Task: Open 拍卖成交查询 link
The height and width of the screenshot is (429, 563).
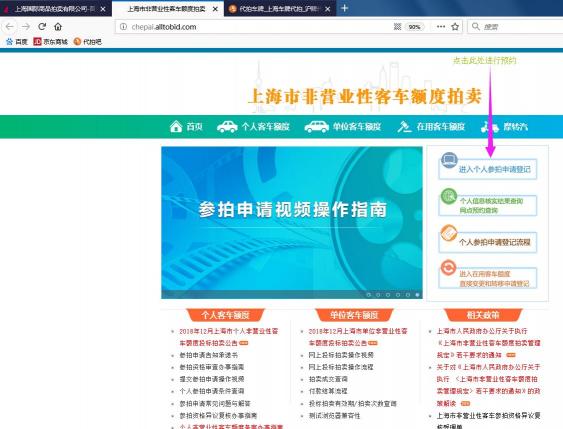Action: click(328, 379)
